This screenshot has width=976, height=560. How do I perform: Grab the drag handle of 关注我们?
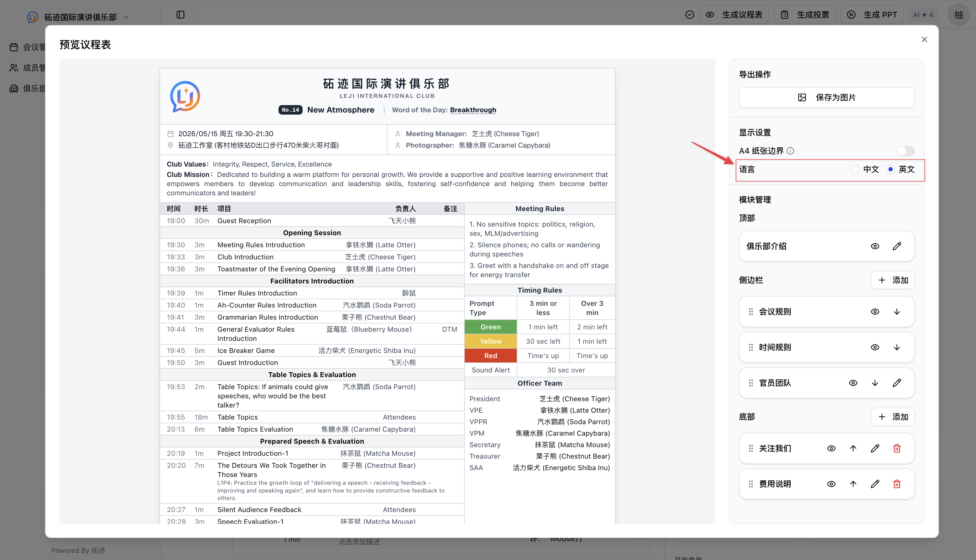tap(750, 449)
